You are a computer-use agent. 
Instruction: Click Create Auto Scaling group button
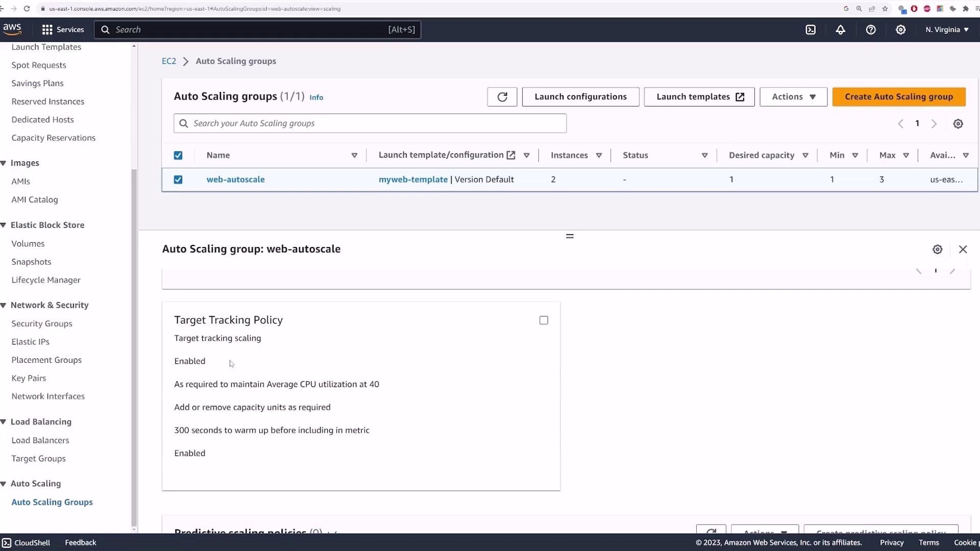pos(898,97)
